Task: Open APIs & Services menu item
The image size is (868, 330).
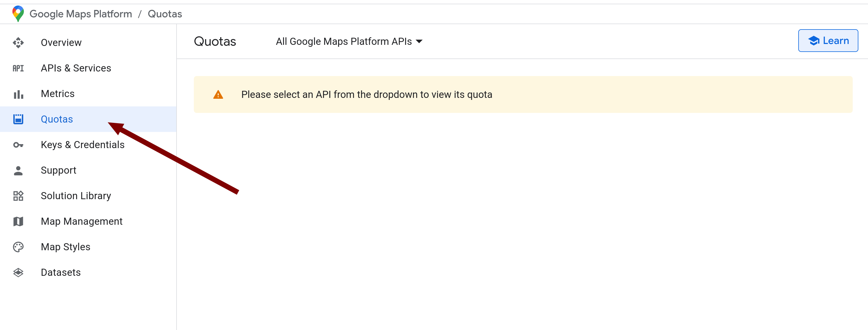Action: (76, 68)
